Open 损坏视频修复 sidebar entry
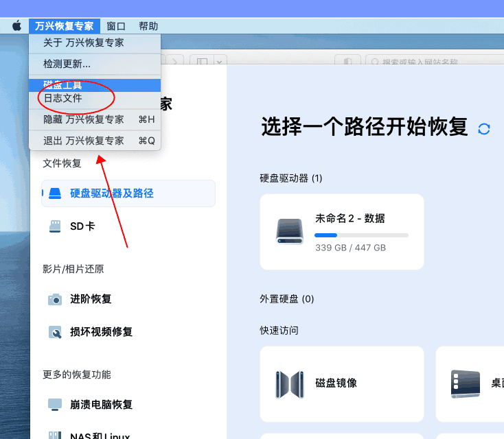The height and width of the screenshot is (439, 504). 128,332
